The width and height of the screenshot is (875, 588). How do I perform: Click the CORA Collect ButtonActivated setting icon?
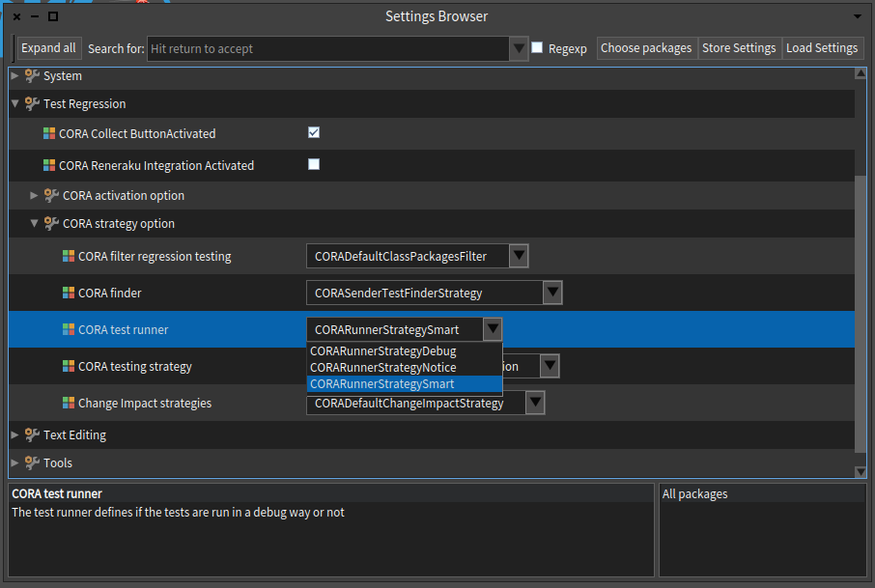(x=49, y=133)
